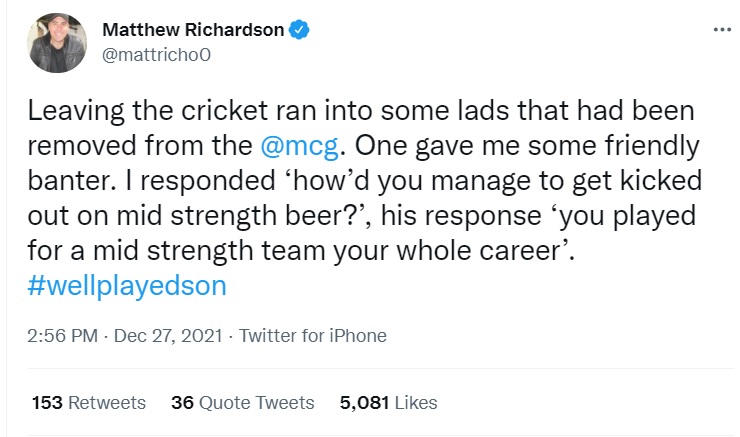740x437 pixels.
Task: Click the 153 retweet count number
Action: pos(47,403)
